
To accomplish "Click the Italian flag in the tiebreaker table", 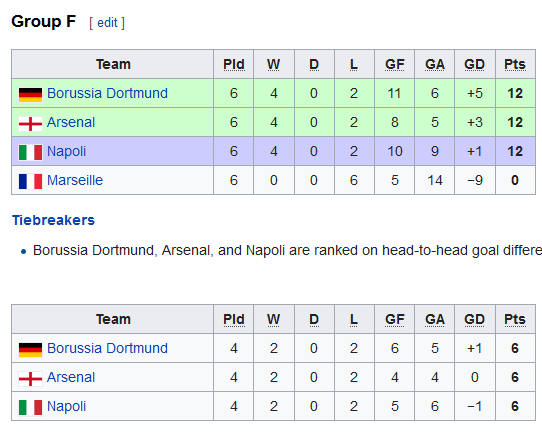I will click(30, 407).
